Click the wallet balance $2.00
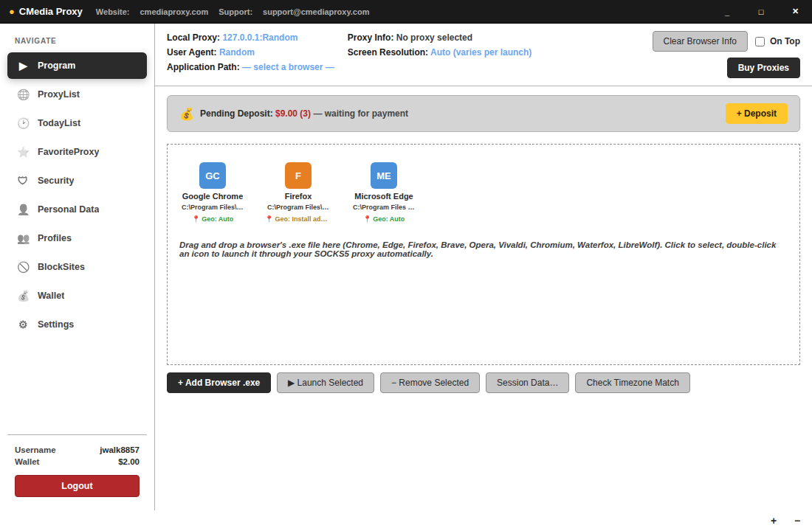This screenshot has height=531, width=812. pyautogui.click(x=128, y=462)
